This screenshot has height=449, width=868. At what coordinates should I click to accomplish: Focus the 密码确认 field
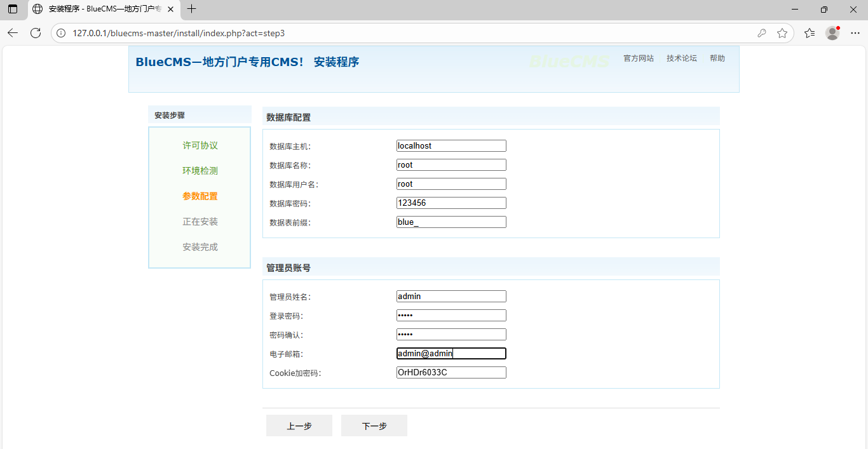coord(451,335)
